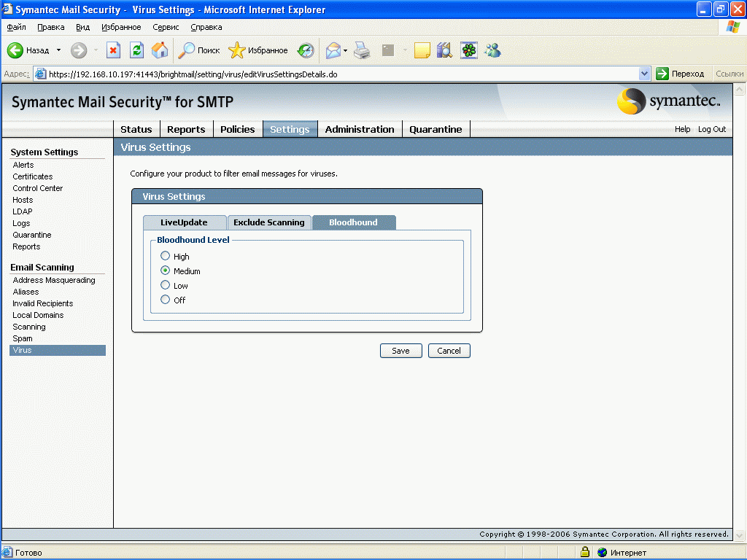Open the Правка menu
This screenshot has height=560, width=747.
point(51,27)
